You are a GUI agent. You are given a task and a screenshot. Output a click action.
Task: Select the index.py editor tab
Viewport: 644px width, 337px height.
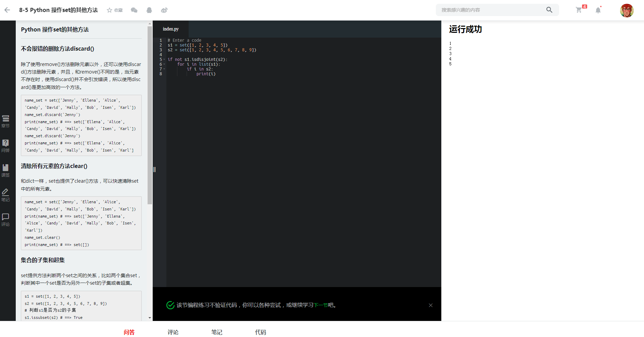[x=171, y=29]
